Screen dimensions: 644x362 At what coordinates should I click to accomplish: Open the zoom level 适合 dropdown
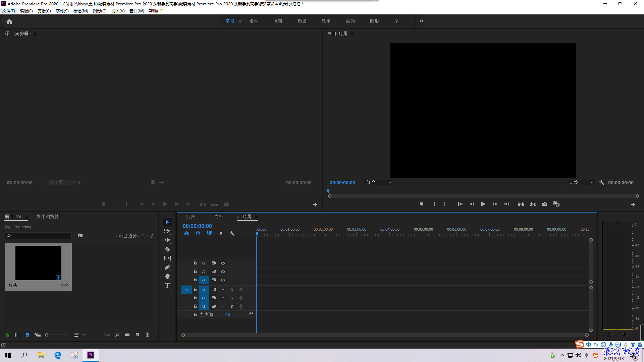click(x=378, y=183)
